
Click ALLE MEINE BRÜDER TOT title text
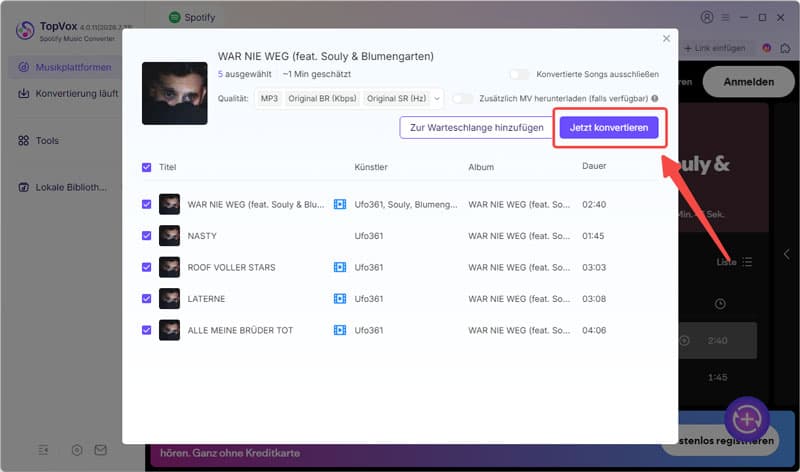(240, 330)
